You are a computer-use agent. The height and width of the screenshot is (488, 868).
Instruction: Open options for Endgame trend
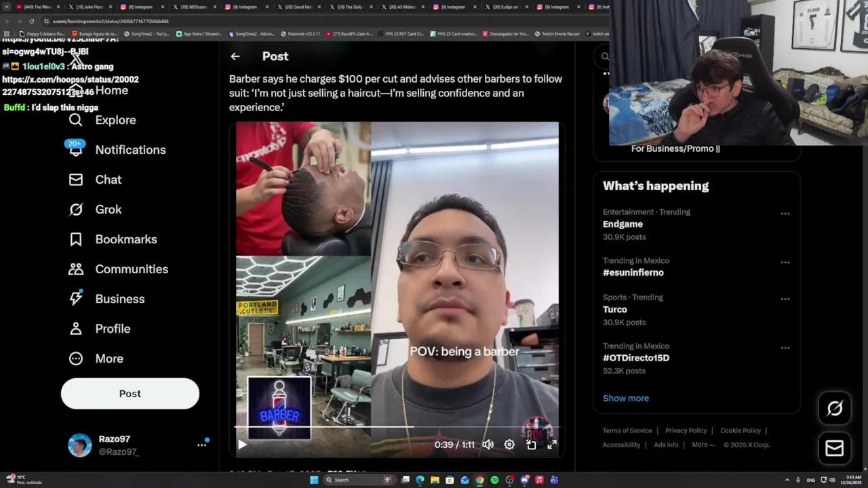pyautogui.click(x=785, y=213)
